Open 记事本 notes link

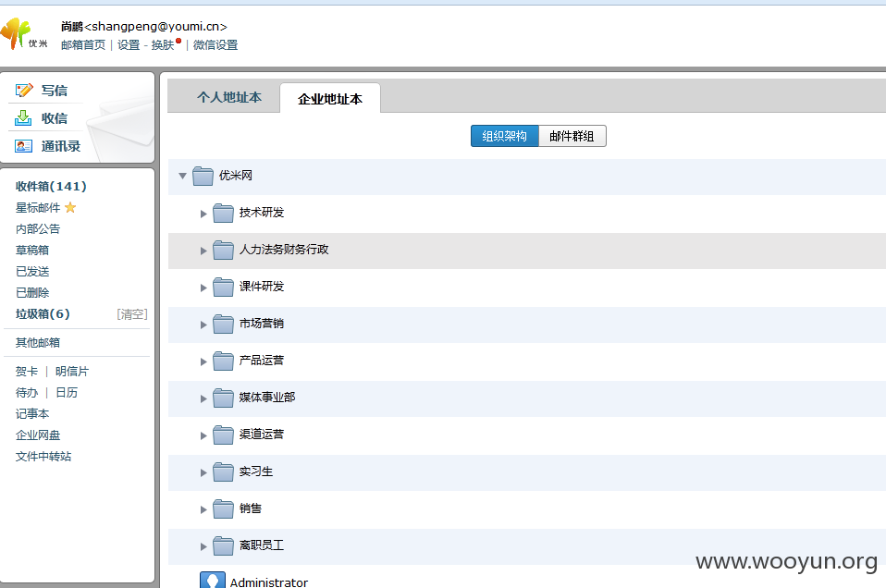(x=32, y=414)
